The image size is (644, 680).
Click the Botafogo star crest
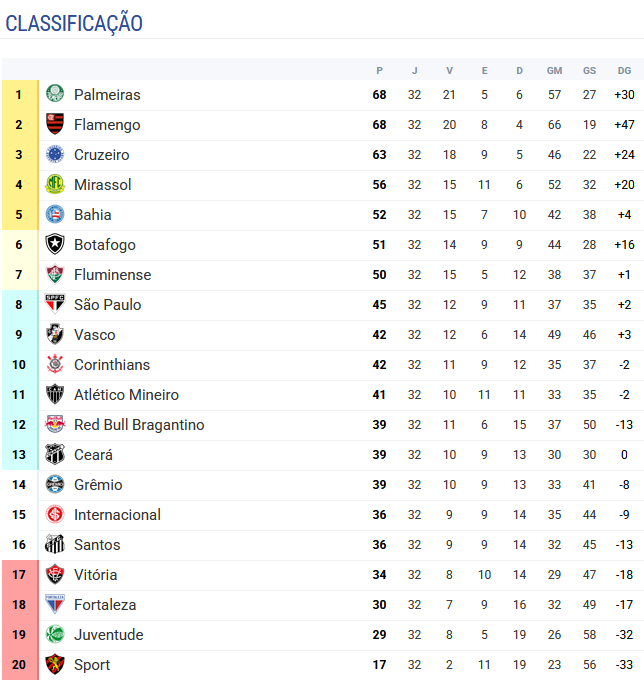coord(55,245)
